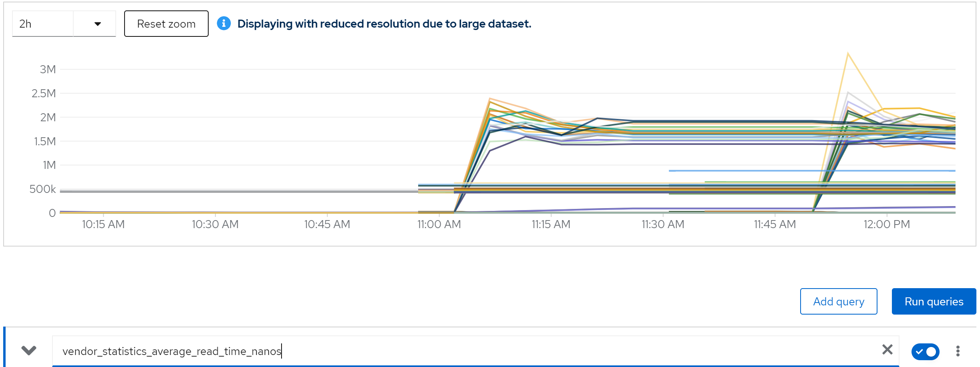This screenshot has width=980, height=367.
Task: Click the reduced resolution notice text
Action: 384,24
